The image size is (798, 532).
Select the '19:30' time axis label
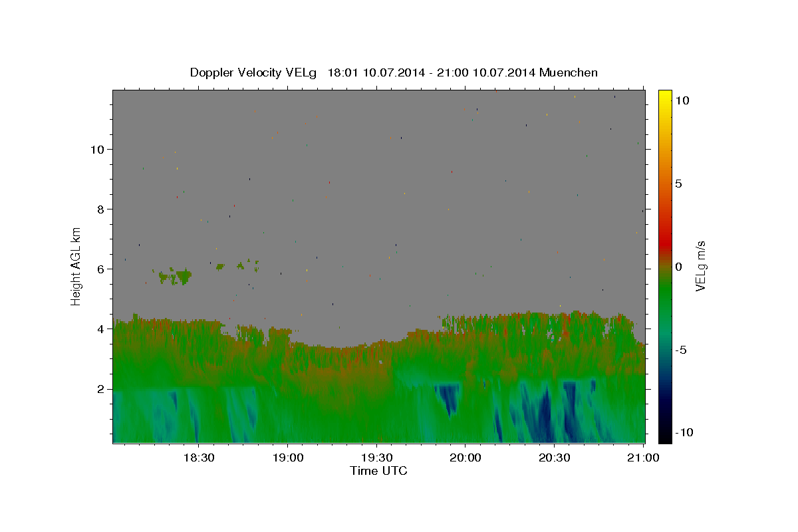pyautogui.click(x=376, y=458)
